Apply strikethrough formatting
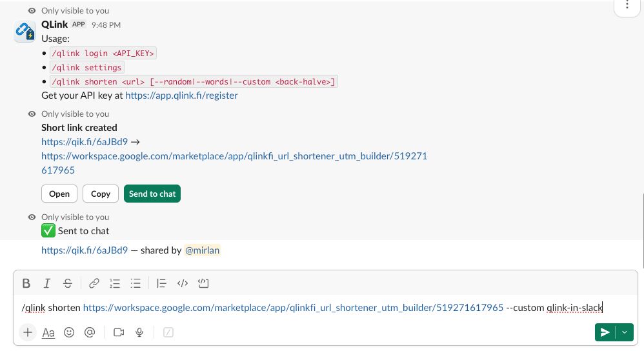 coord(68,283)
